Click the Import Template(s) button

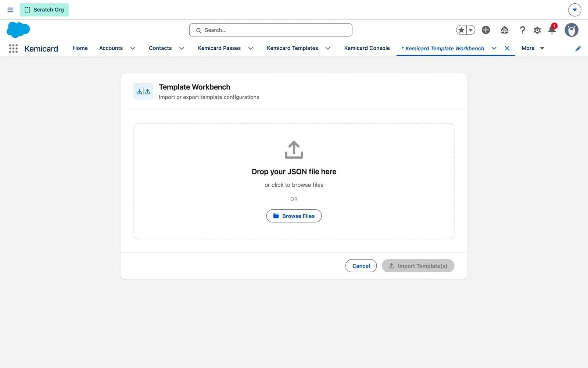pos(418,266)
